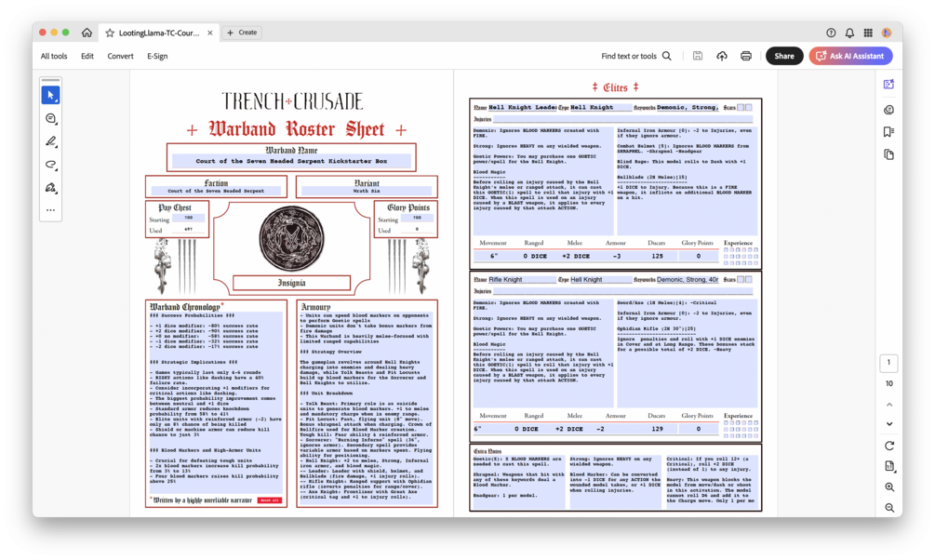Screen dimensions: 935x560
Task: Click the Name field reading Rifle Knight
Action: click(522, 279)
